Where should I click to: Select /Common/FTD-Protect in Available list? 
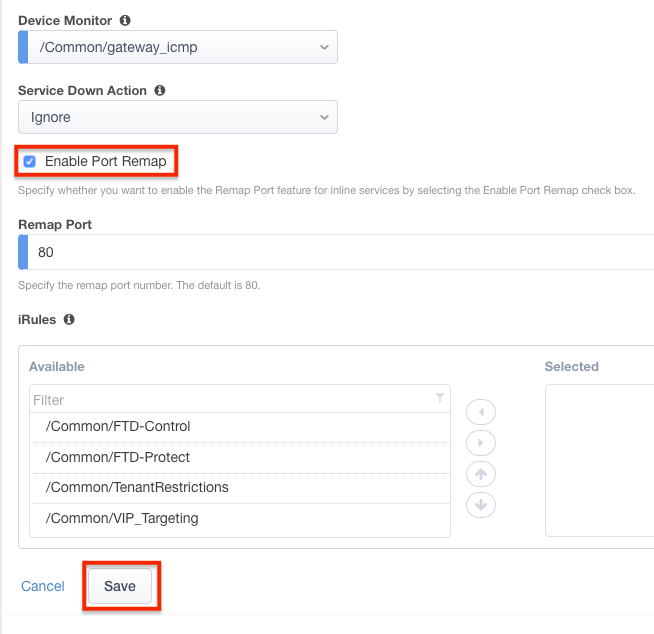118,457
